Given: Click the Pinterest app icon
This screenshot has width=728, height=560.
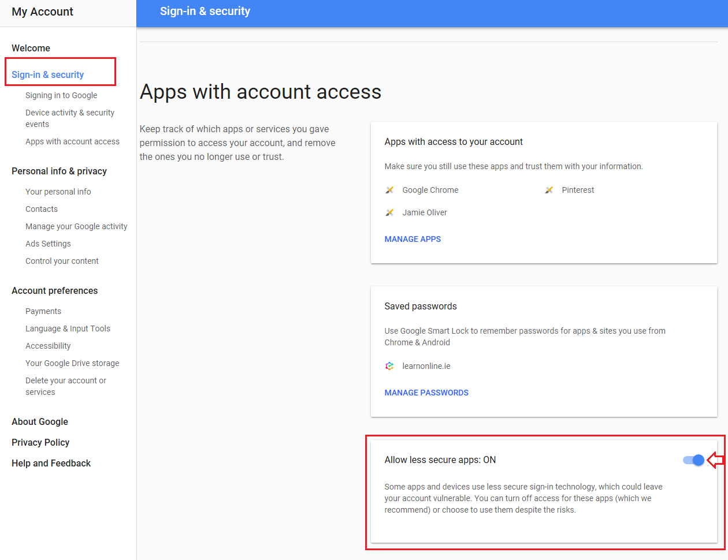Looking at the screenshot, I should 549,190.
